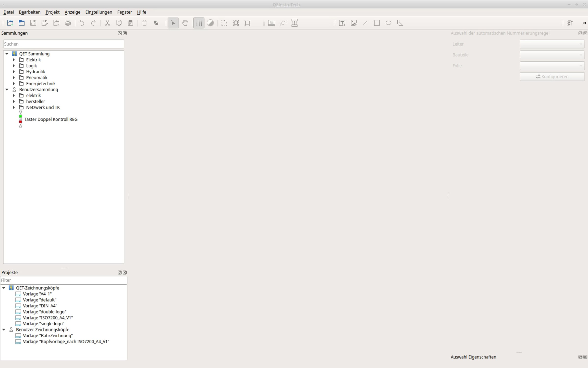
Task: Collapse the QET-Zeichnungsköpfe node
Action: click(4, 288)
